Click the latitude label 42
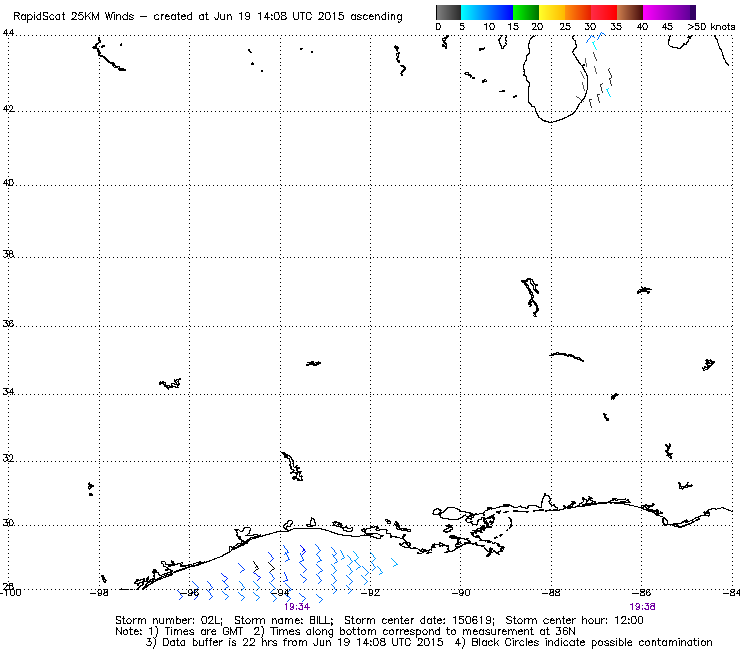The height and width of the screenshot is (650, 740). pyautogui.click(x=8, y=109)
